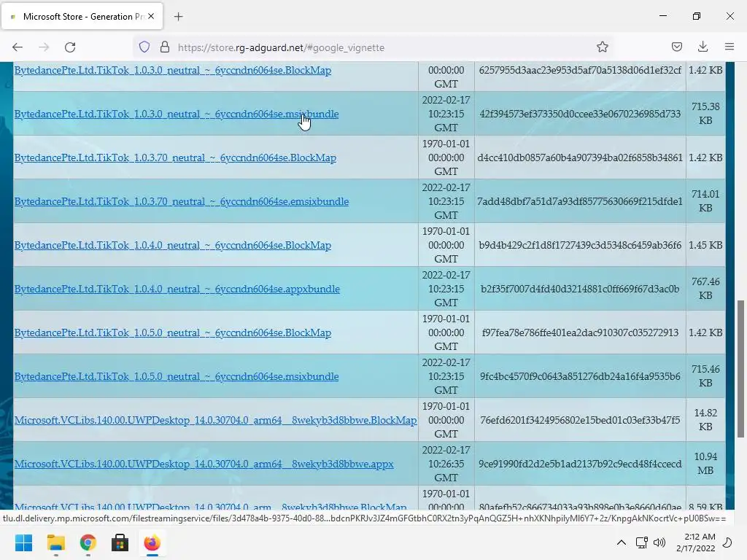Download TikTok 1.0.4.0 appxbundle file
Viewport: 747px width, 560px height.
(177, 289)
